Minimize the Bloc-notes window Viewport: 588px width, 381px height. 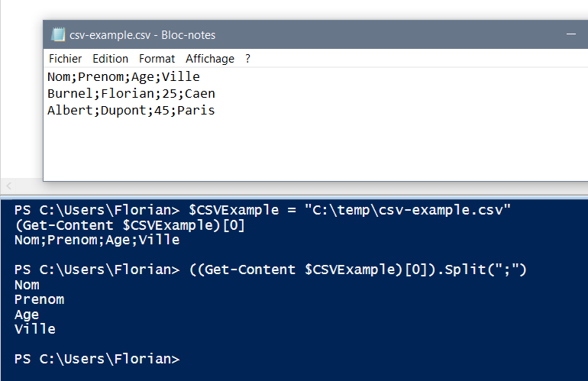(x=570, y=34)
